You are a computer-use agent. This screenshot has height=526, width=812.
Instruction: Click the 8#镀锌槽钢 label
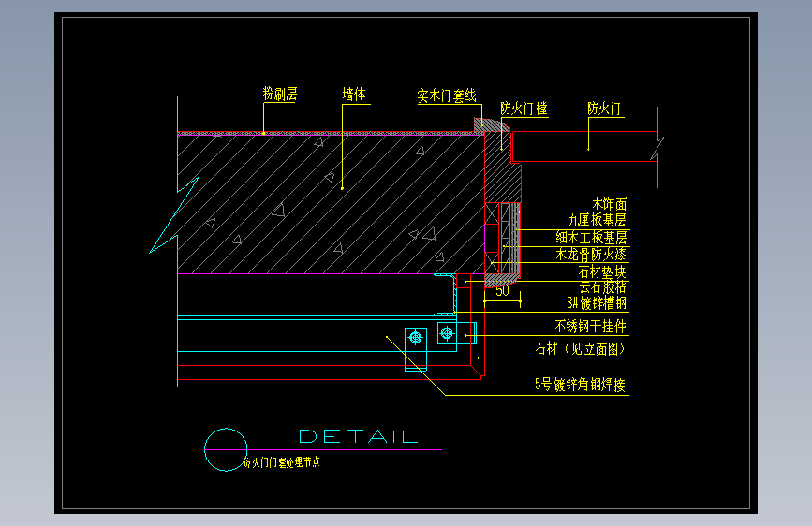click(x=597, y=303)
